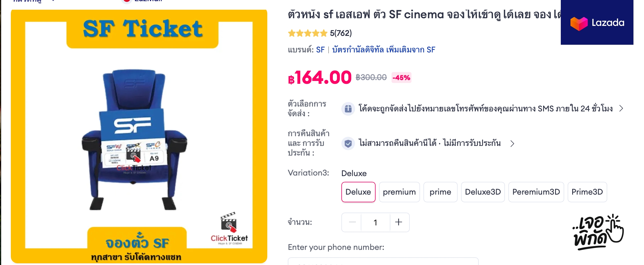
Task: Open the SF Ticket product image
Action: click(139, 136)
